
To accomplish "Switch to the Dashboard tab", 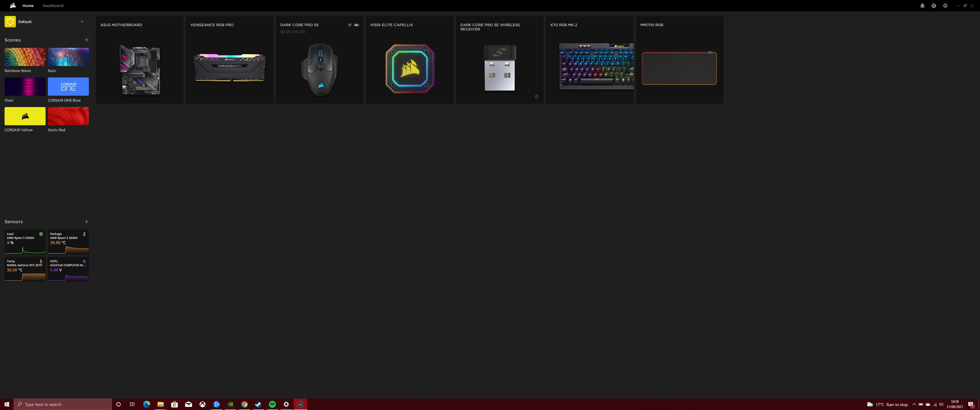I will (x=53, y=6).
